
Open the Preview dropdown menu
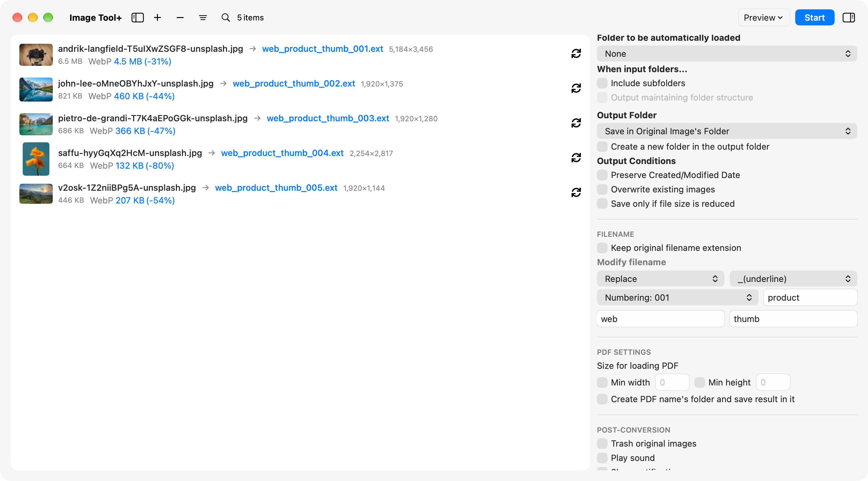[x=764, y=17]
